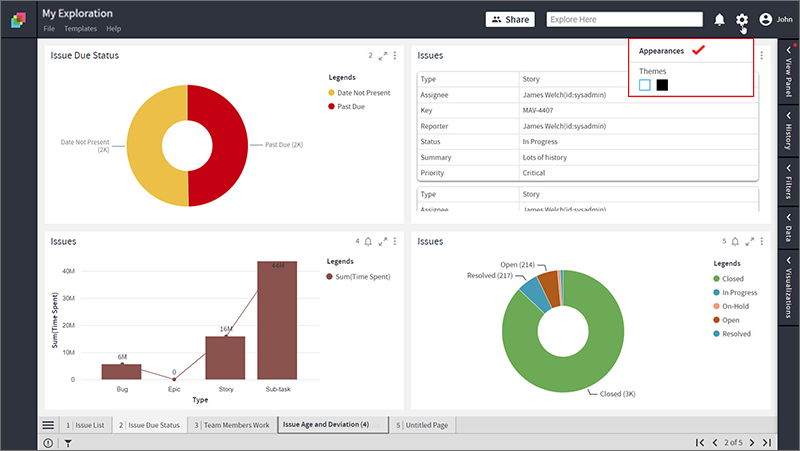The image size is (800, 451).
Task: Open the Templates menu
Action: pyautogui.click(x=80, y=29)
